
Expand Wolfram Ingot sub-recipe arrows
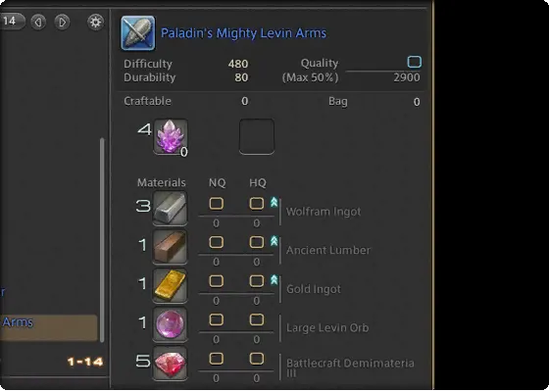coord(274,202)
